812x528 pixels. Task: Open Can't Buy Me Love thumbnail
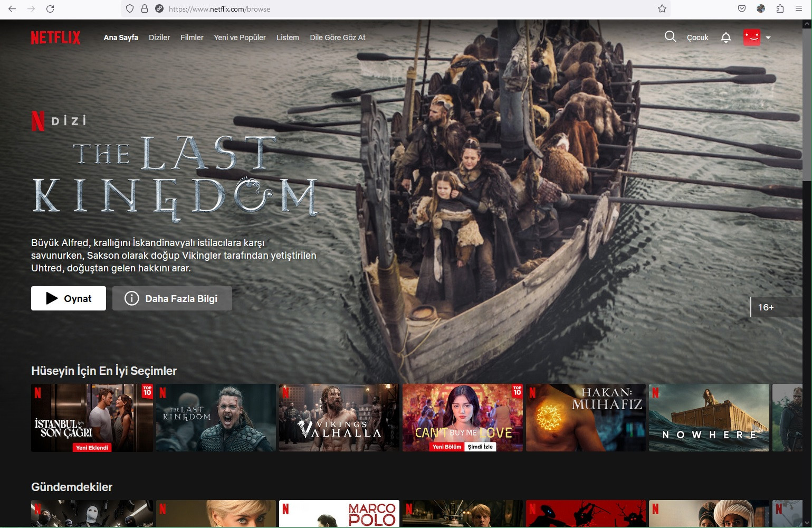pos(463,418)
